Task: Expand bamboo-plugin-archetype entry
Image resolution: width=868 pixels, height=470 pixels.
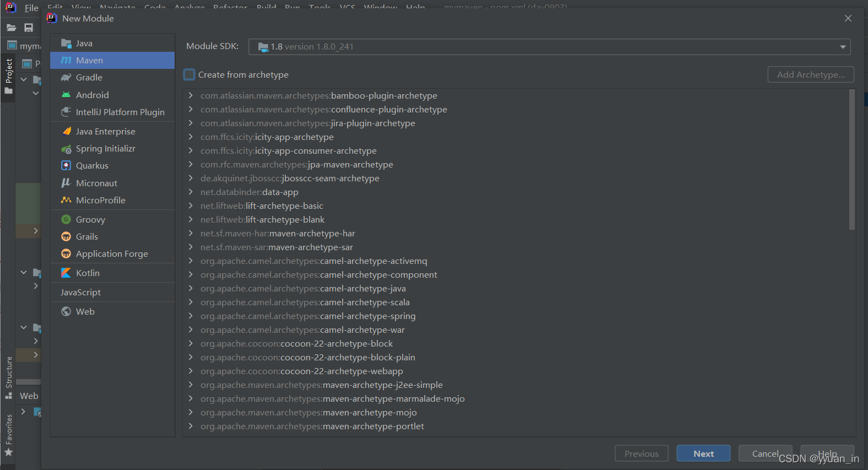Action: pos(191,95)
